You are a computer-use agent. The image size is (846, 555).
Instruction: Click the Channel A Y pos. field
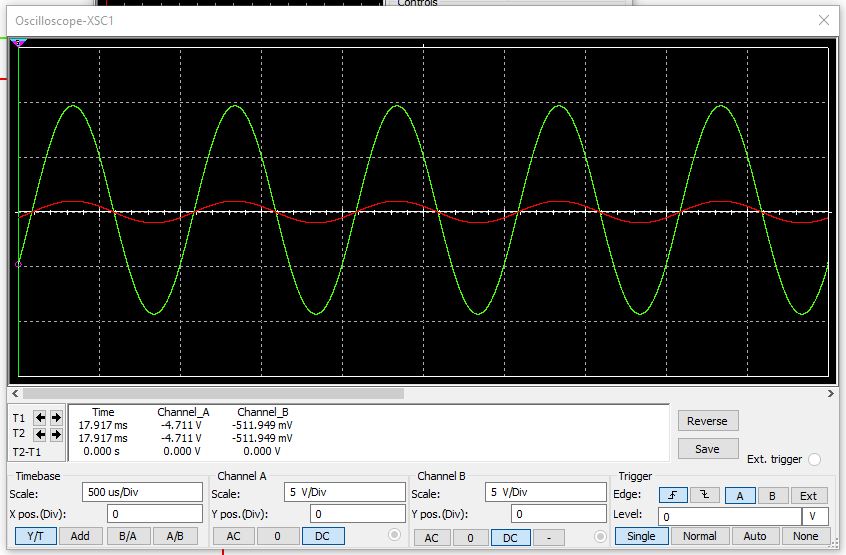point(358,514)
